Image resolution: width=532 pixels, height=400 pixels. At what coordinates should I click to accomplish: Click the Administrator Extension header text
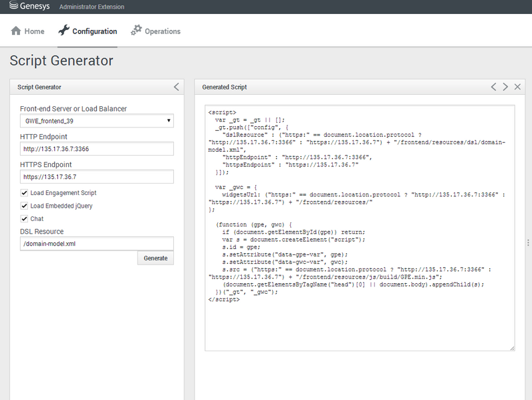(92, 7)
